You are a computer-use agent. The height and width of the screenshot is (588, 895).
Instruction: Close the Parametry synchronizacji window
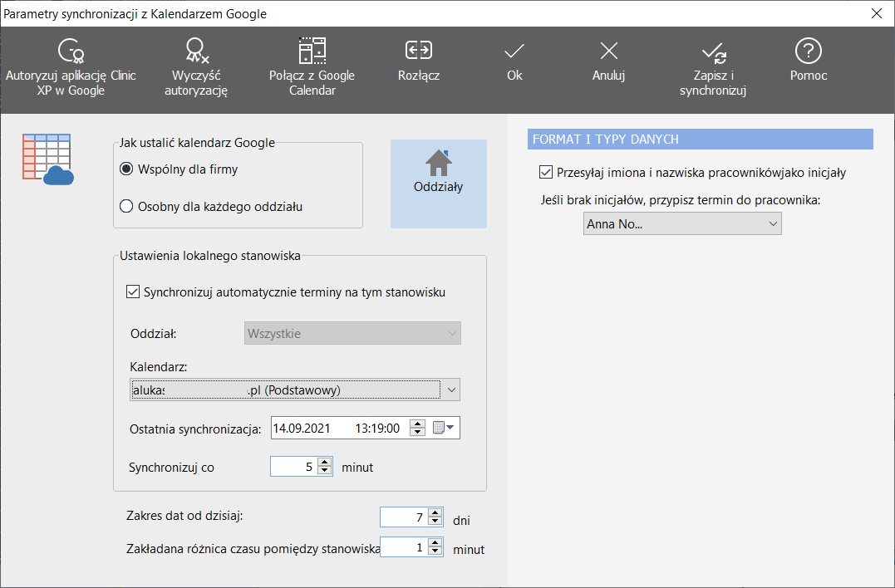877,13
